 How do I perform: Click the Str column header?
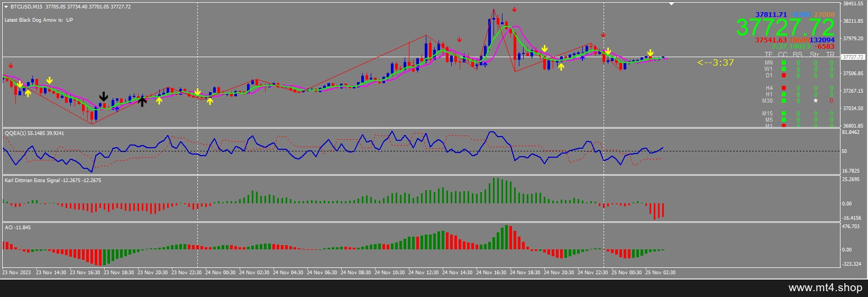pos(815,55)
